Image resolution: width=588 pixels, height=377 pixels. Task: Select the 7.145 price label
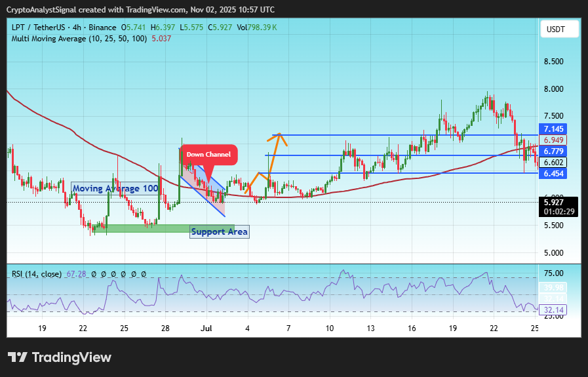pyautogui.click(x=553, y=129)
